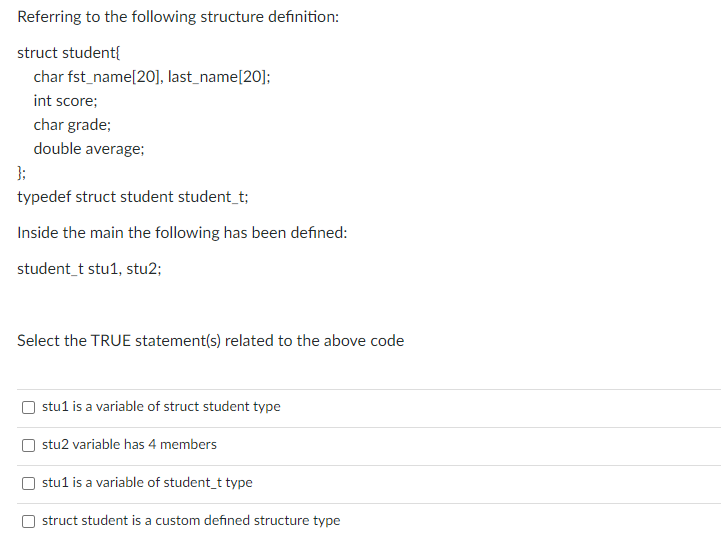Click 'Inside the main the following has been defined:' text
Image resolution: width=723 pixels, height=545 pixels.
tap(182, 232)
